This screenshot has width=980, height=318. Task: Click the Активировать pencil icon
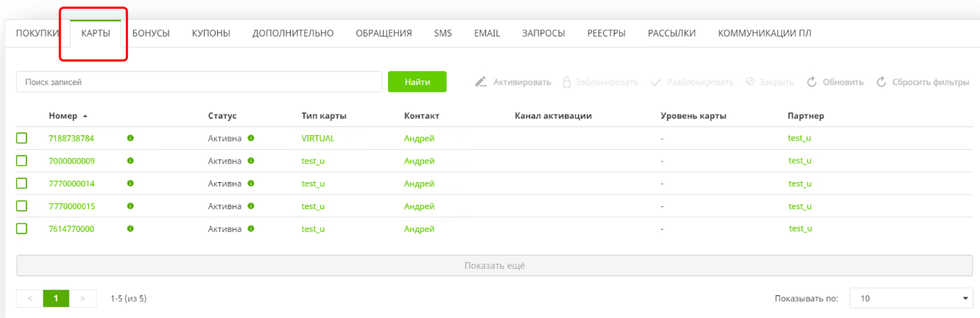pos(481,82)
